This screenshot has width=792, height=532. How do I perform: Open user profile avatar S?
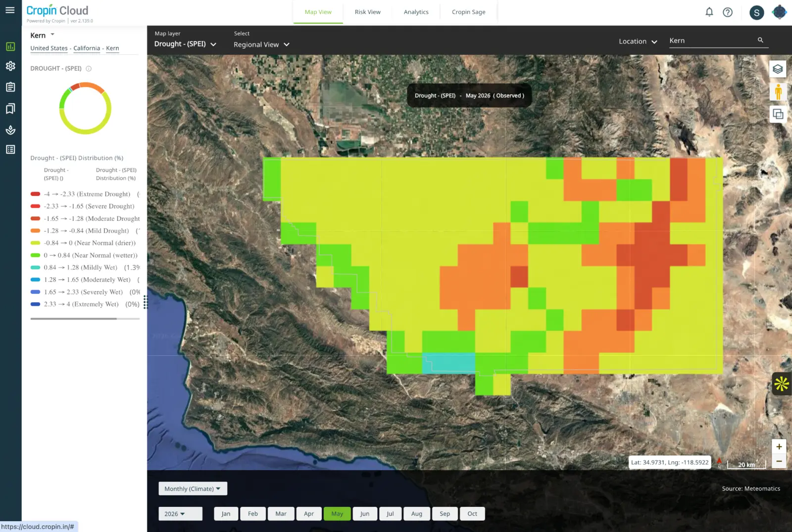[756, 12]
